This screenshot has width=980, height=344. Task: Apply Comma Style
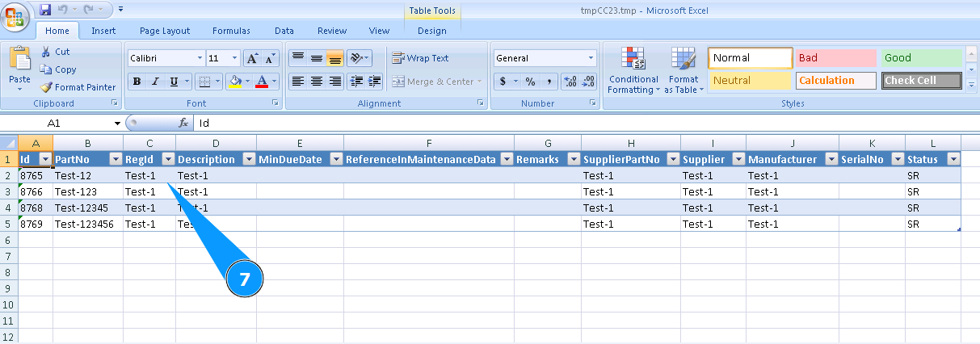[549, 82]
